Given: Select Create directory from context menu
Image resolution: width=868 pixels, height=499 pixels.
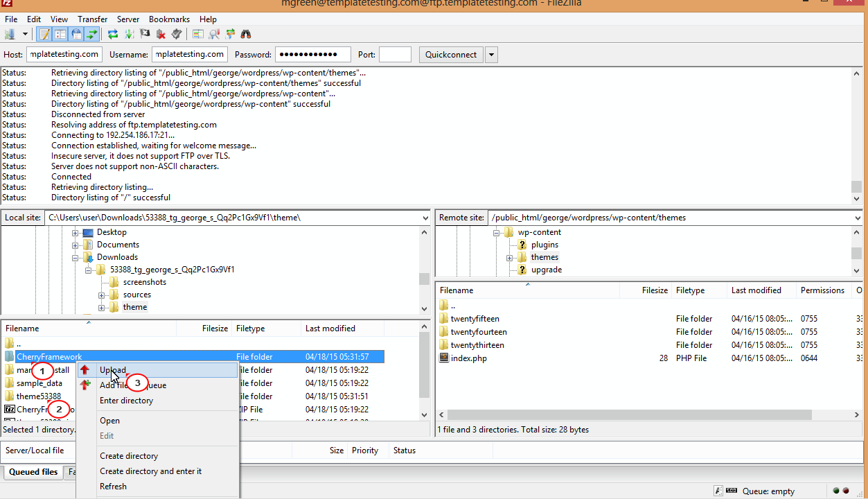Looking at the screenshot, I should coord(129,456).
